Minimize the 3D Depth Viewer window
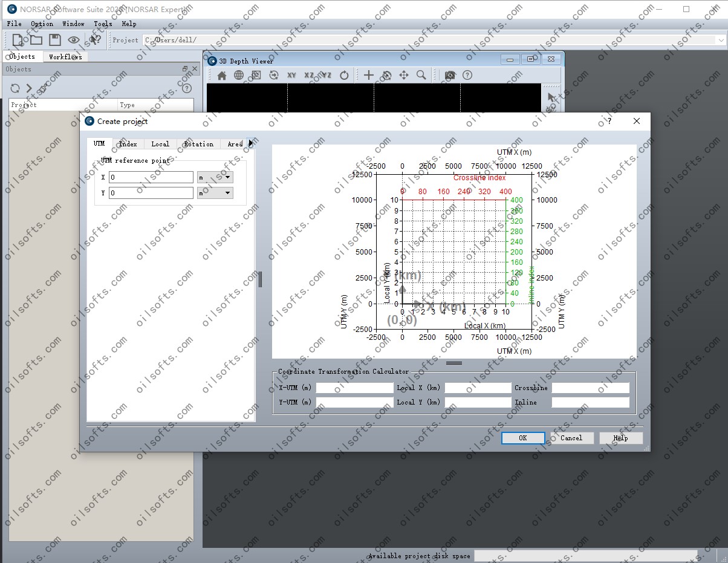This screenshot has height=563, width=728. (x=511, y=59)
